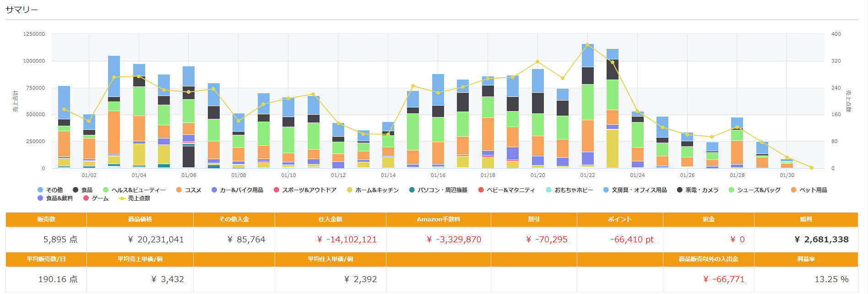Toggle the ベビー&マタニティ legend entry

click(x=506, y=190)
